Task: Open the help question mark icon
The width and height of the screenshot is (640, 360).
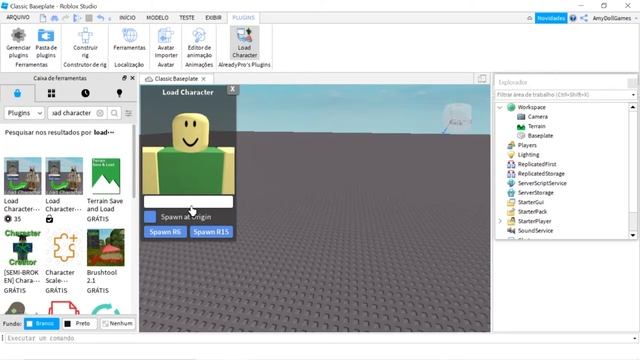Action: point(573,18)
